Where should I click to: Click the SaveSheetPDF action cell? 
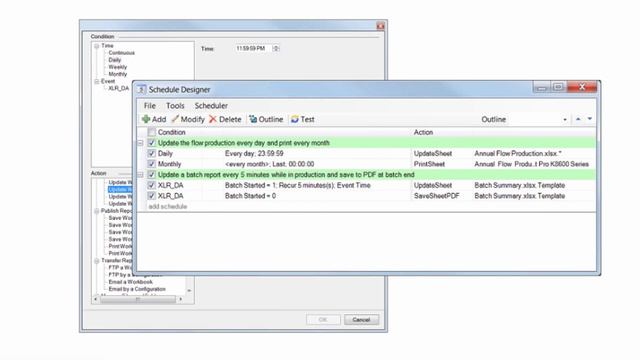pos(436,196)
